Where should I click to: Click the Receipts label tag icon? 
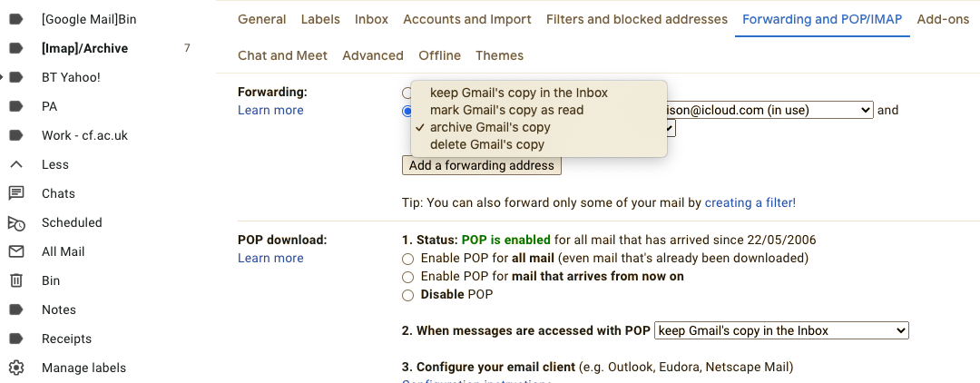coord(15,339)
